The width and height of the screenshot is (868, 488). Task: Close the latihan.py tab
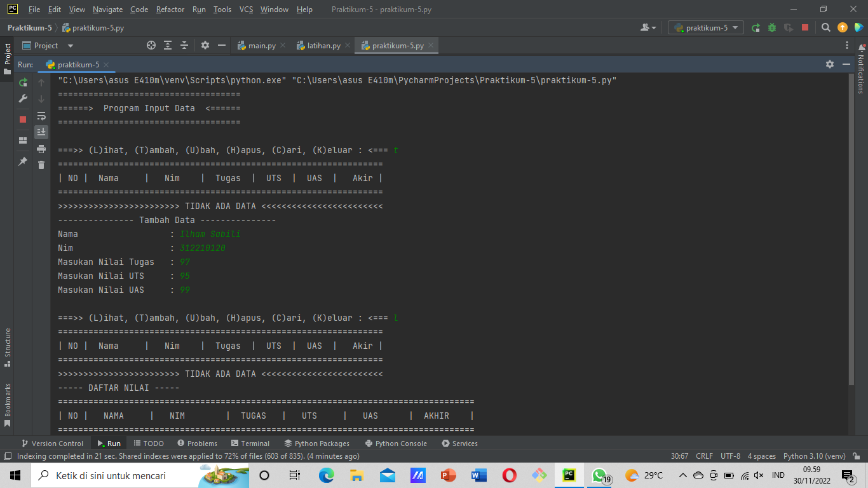pos(347,46)
